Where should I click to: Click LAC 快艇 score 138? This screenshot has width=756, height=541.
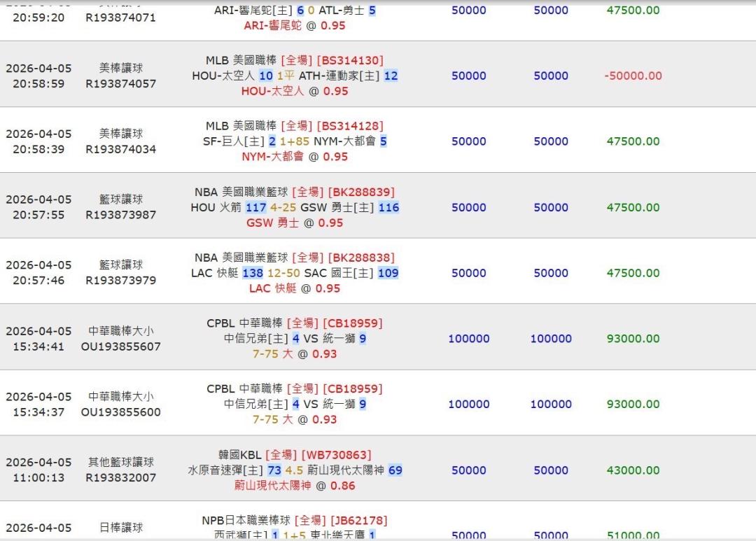click(253, 273)
